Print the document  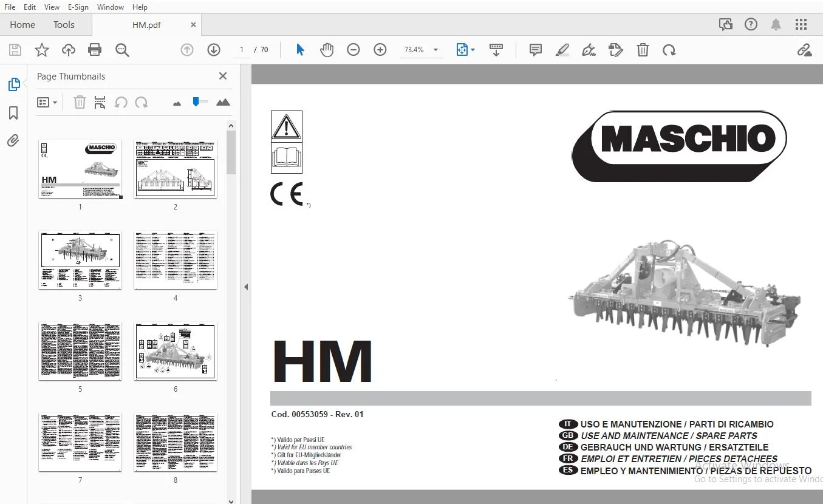click(95, 50)
